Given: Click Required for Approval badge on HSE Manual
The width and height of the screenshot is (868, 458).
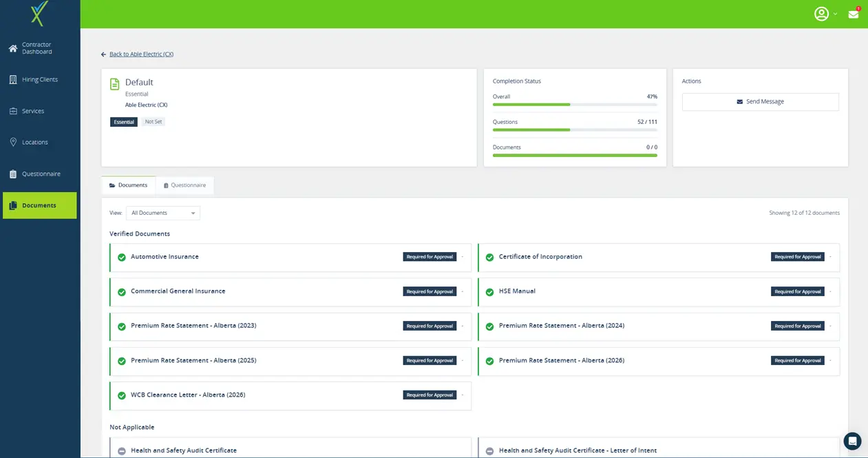Looking at the screenshot, I should coord(798,291).
